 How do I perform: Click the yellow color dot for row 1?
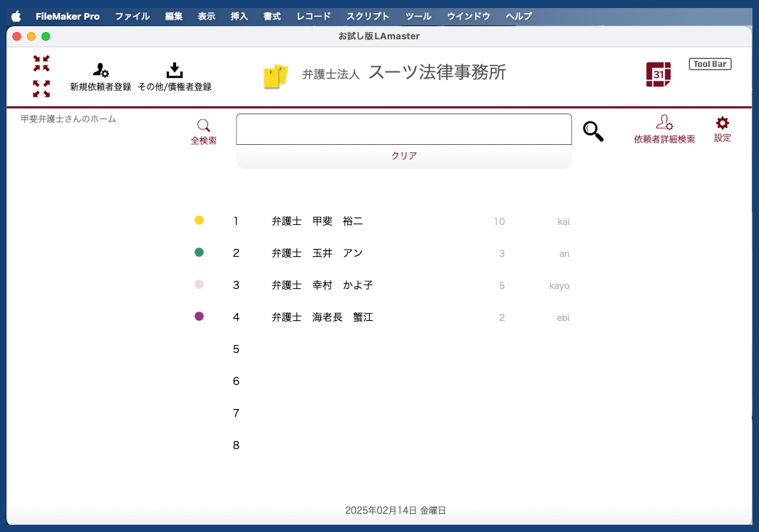[199, 221]
